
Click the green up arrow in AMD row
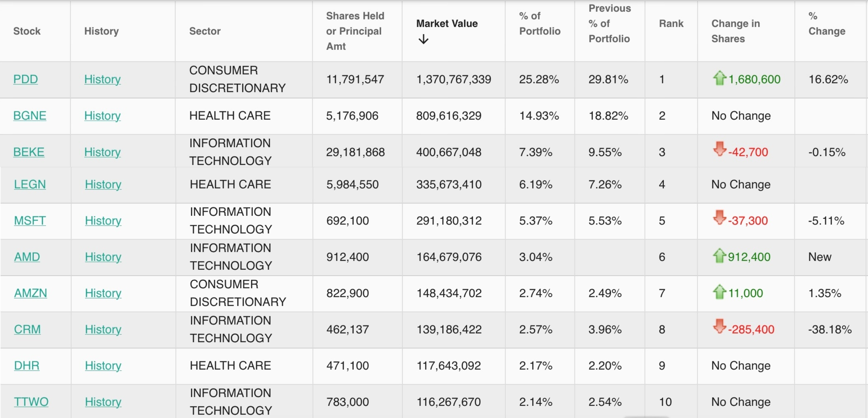click(719, 256)
